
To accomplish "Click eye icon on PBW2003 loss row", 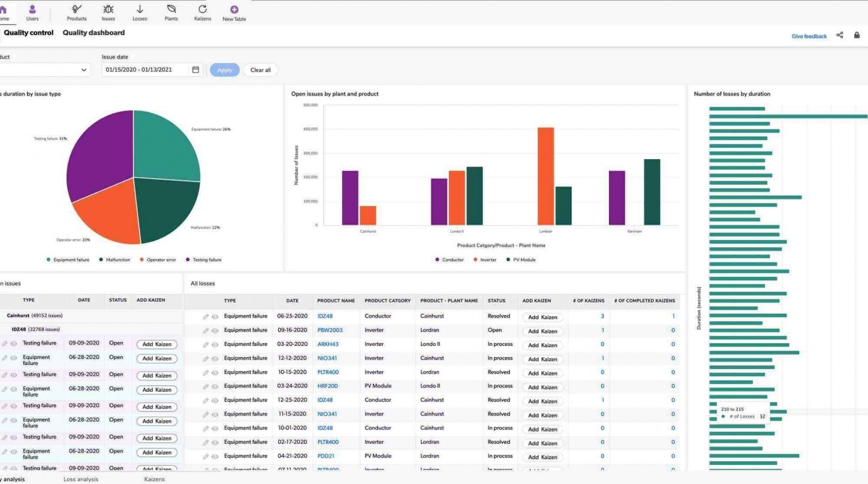I will (215, 331).
